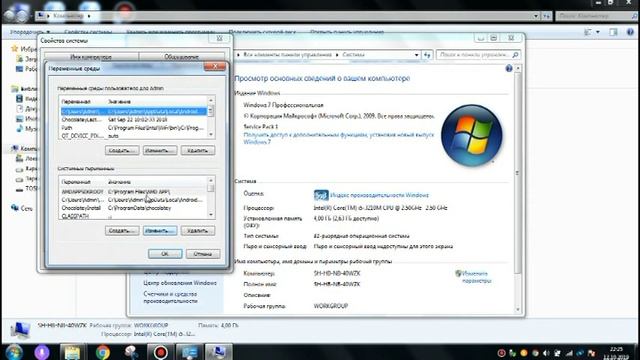Click the Network icon in Explorer sidebar
Screen dimensions: 640x360
pos(15,208)
